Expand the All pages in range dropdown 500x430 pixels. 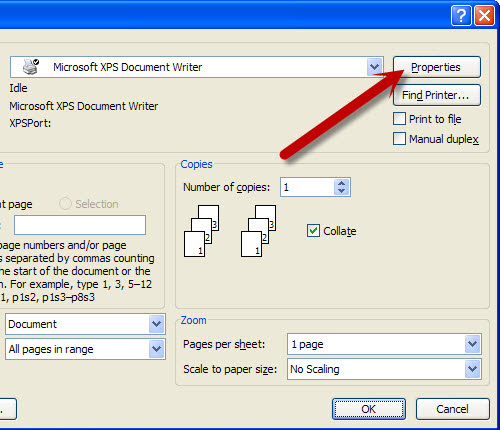pyautogui.click(x=157, y=349)
